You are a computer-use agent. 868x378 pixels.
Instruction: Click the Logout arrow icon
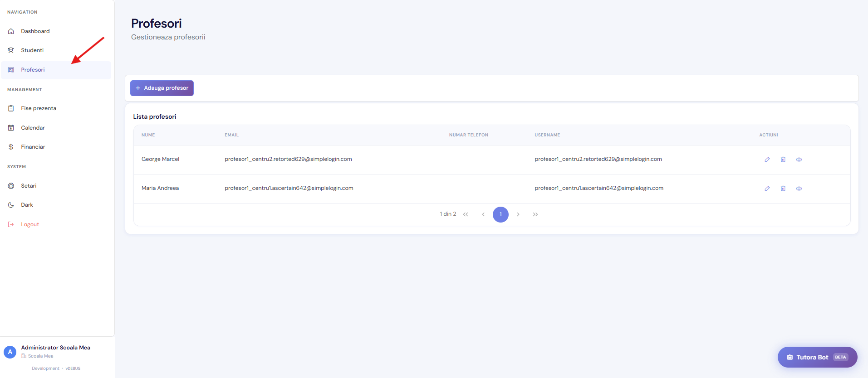point(11,224)
